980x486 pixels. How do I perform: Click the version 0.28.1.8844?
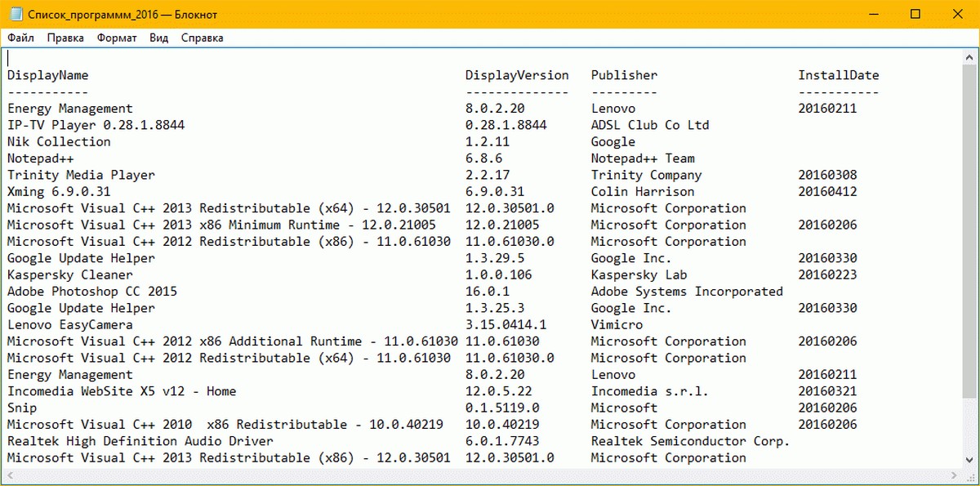point(506,125)
